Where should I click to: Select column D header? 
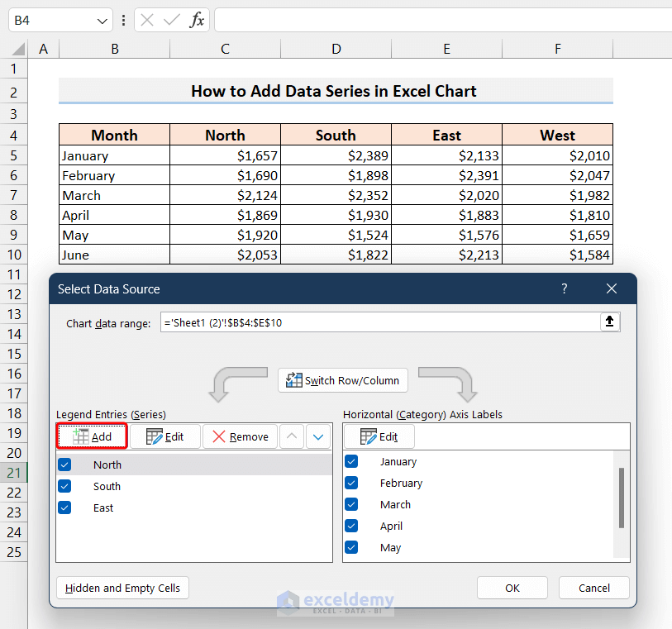point(336,49)
